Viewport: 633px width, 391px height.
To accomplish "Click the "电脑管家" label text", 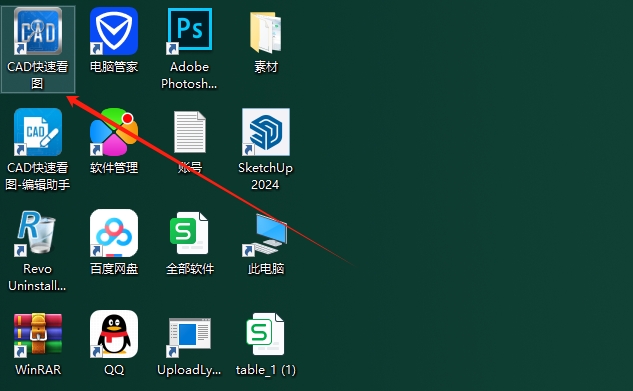I will (x=114, y=67).
